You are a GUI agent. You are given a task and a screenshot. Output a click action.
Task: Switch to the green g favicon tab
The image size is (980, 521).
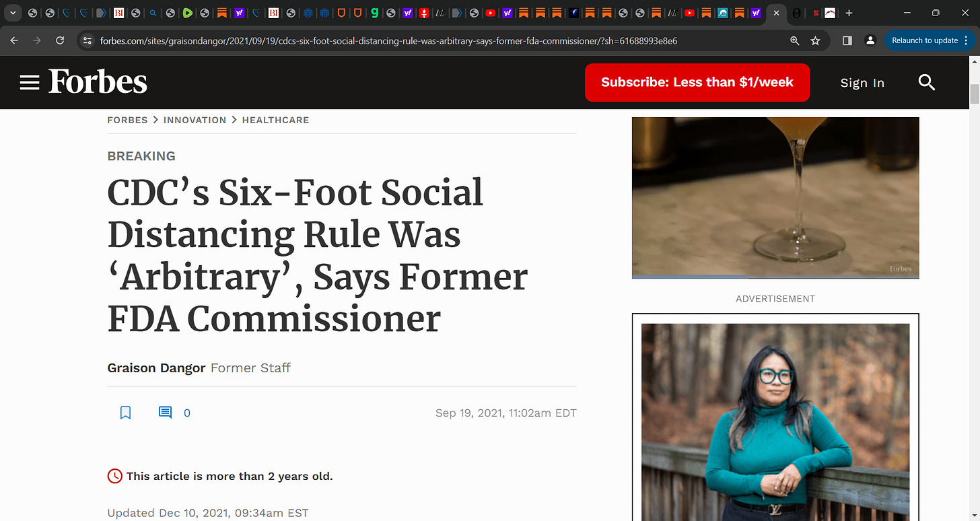(374, 13)
